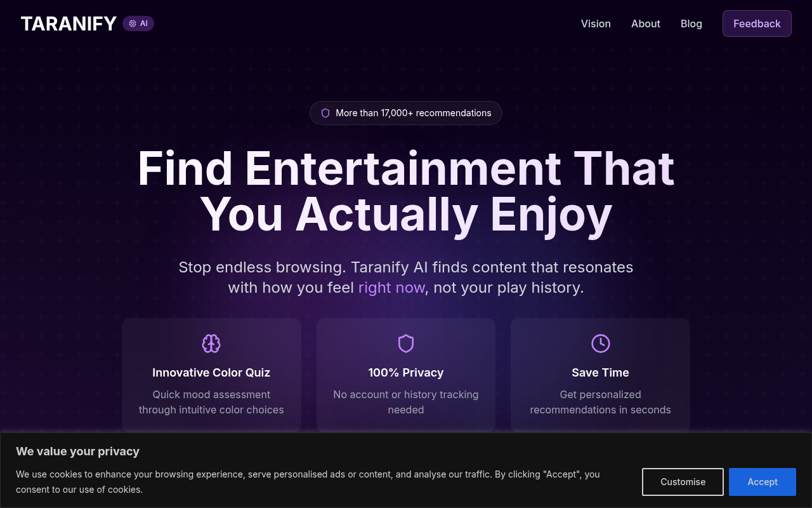Click the shield icon above 100% Privacy
The width and height of the screenshot is (812, 508).
click(x=406, y=344)
